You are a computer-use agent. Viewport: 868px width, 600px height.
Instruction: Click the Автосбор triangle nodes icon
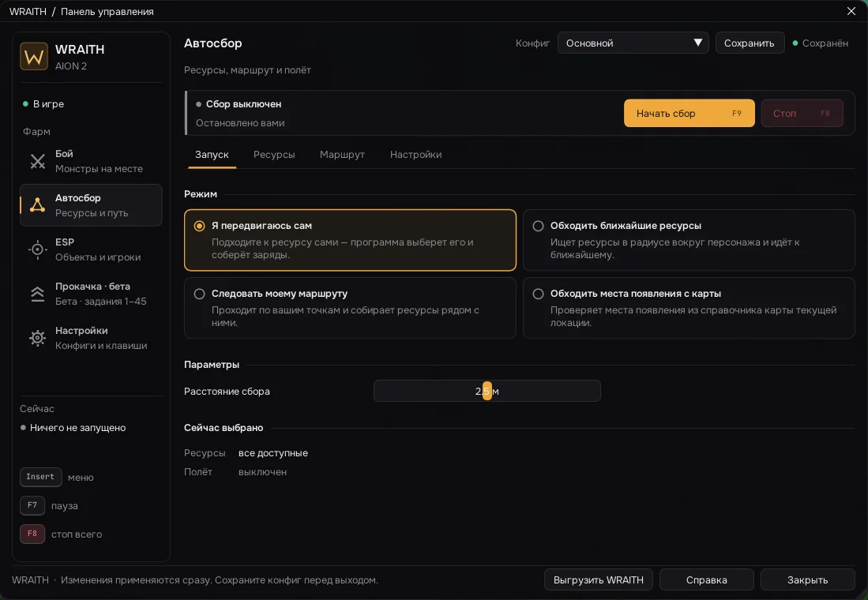pyautogui.click(x=38, y=205)
